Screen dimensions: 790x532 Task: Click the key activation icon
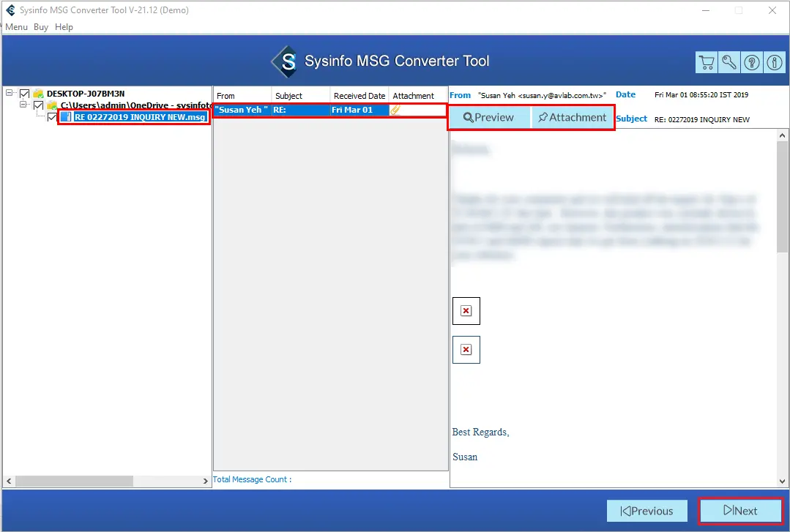[x=729, y=62]
